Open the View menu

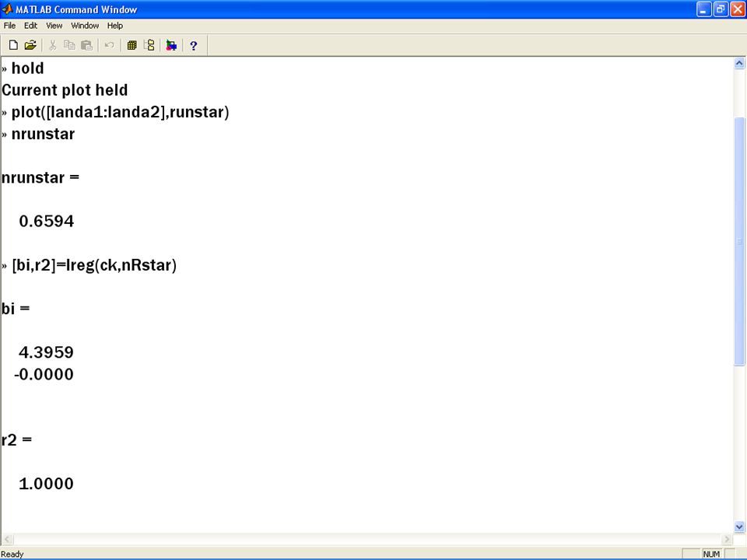coord(54,26)
